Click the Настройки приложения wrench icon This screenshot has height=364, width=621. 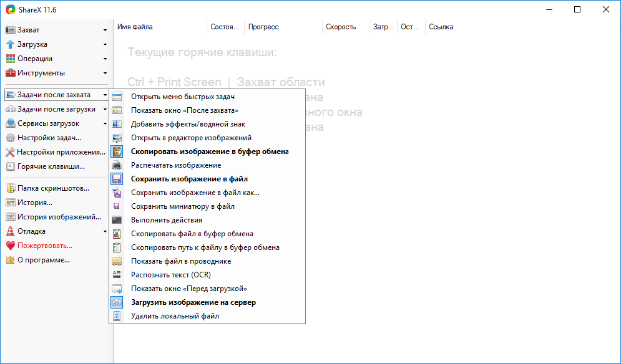click(x=10, y=152)
